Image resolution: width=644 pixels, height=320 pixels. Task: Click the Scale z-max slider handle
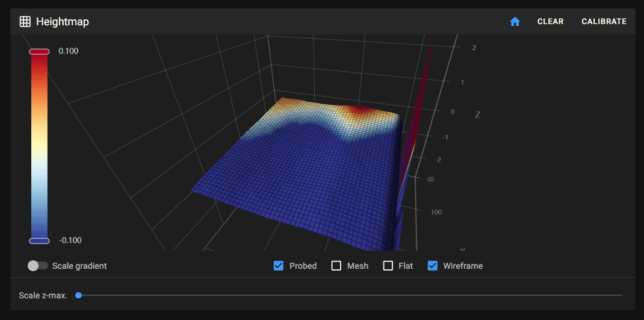[x=78, y=295]
